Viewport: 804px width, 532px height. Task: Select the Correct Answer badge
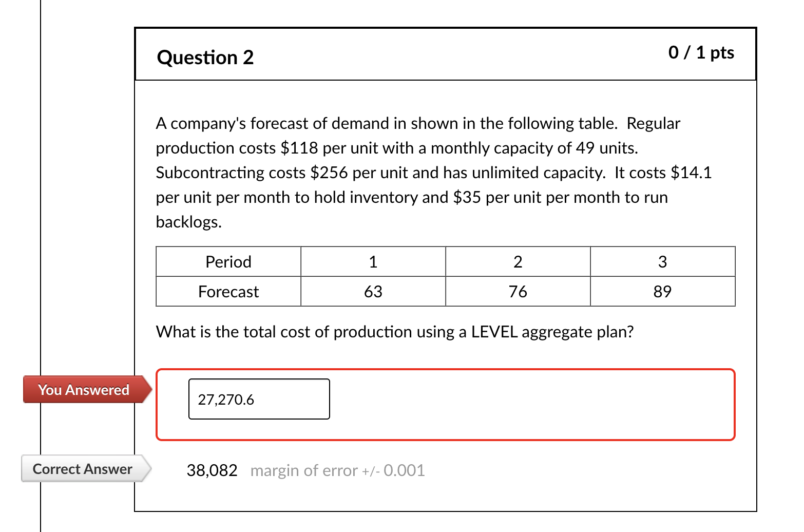(x=81, y=468)
